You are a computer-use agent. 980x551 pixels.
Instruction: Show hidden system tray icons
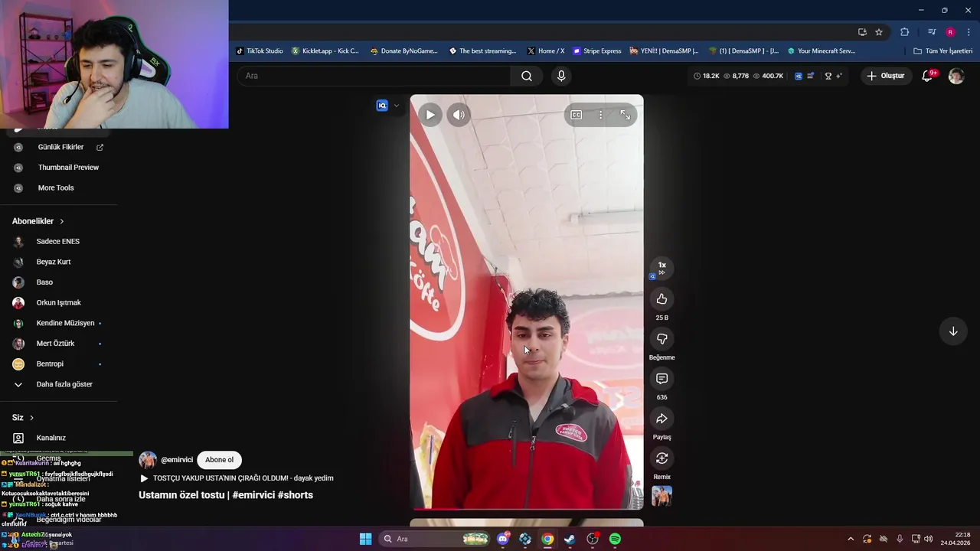click(x=851, y=539)
